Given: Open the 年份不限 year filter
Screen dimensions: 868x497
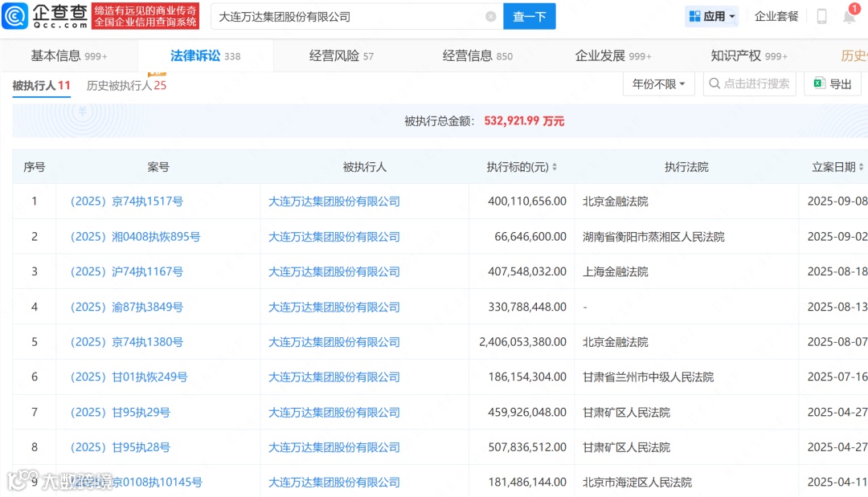Looking at the screenshot, I should (x=658, y=84).
